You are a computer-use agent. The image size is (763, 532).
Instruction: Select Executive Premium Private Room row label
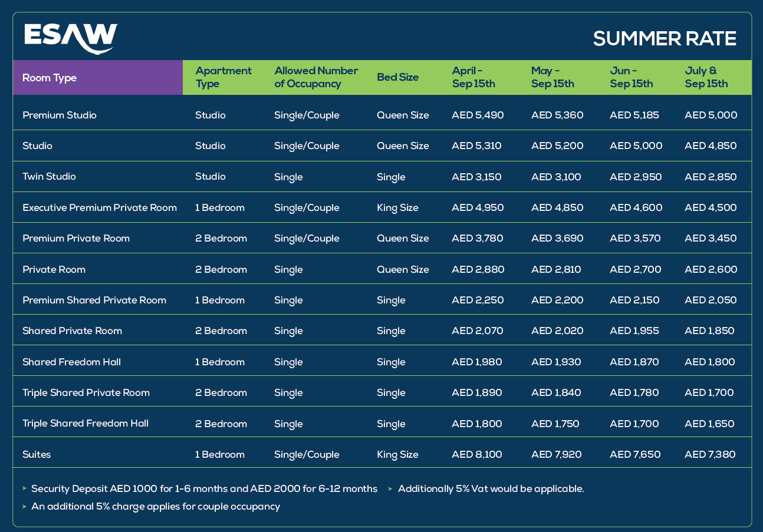tap(100, 207)
